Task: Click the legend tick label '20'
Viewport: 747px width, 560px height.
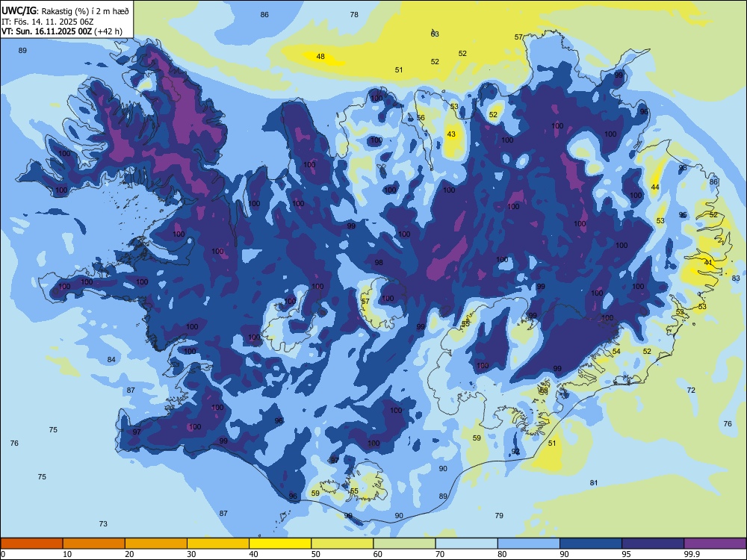Action: 129,554
